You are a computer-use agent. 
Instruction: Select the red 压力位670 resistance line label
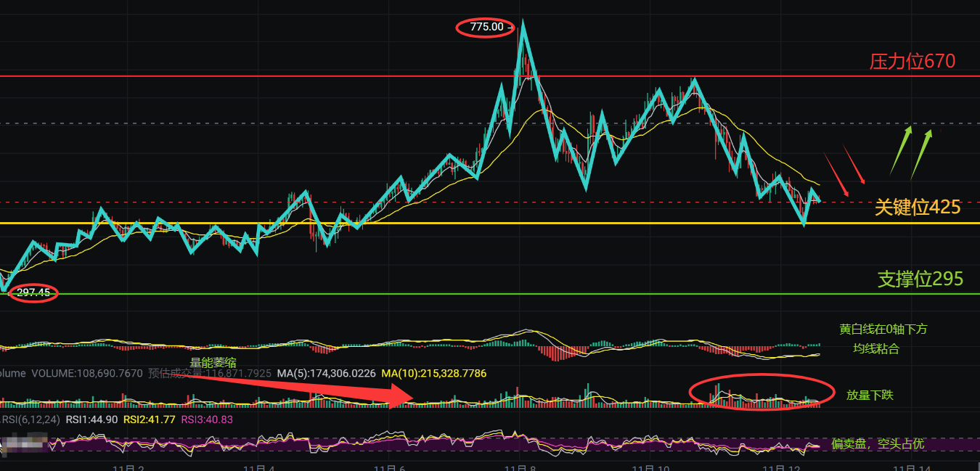(x=912, y=61)
